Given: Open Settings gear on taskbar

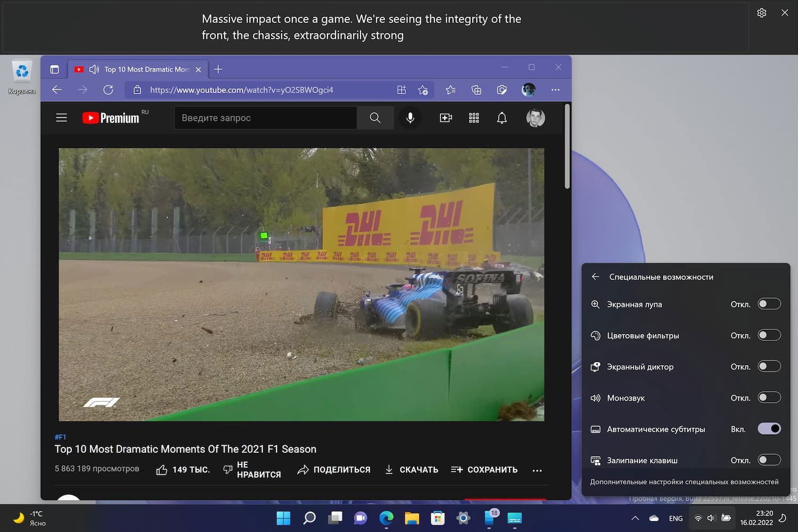Looking at the screenshot, I should [463, 518].
